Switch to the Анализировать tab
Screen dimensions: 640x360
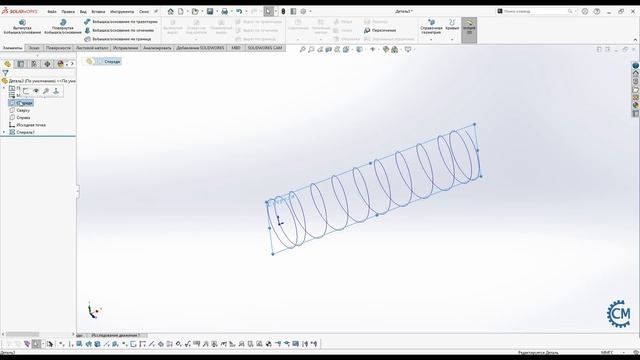(x=157, y=48)
